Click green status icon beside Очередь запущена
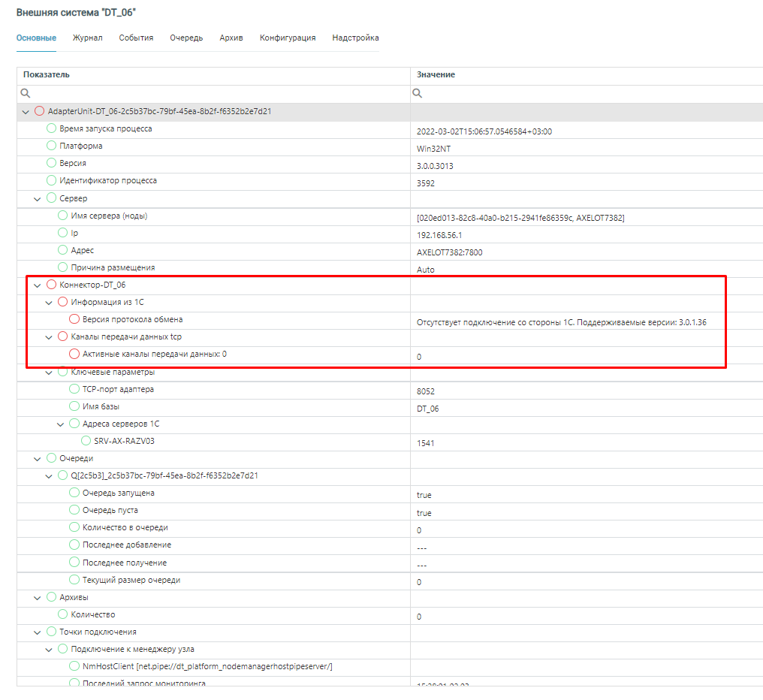This screenshot has height=700, width=763. (74, 493)
